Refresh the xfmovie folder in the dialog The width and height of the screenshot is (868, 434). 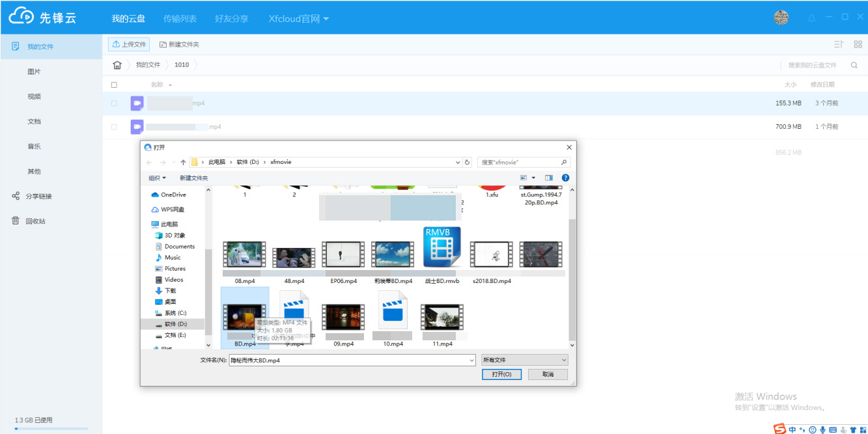coord(467,162)
